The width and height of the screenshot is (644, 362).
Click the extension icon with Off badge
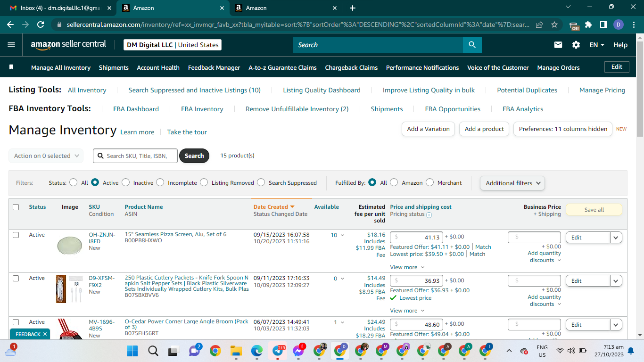tap(574, 25)
